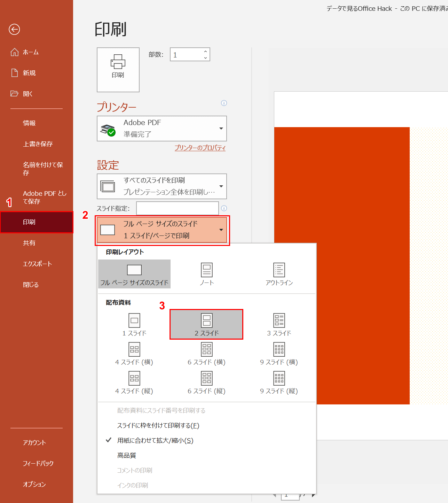Select 閉じる in the sidebar

click(37, 285)
